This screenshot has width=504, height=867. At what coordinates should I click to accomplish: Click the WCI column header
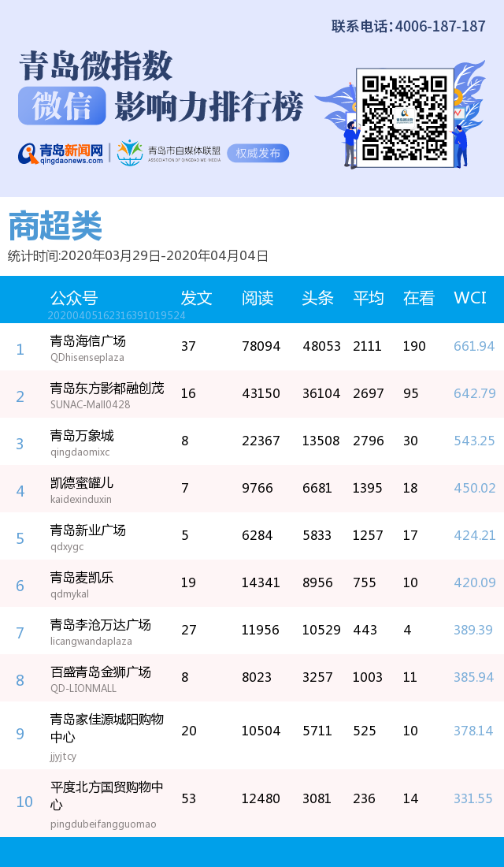(x=470, y=298)
